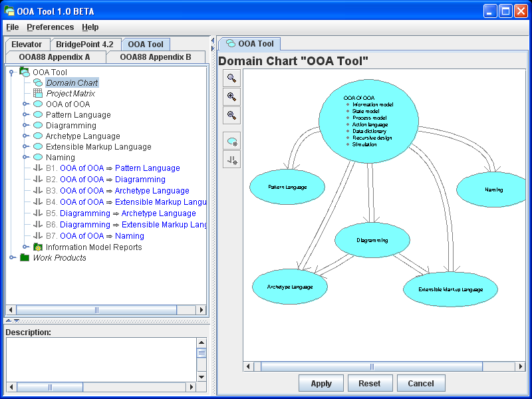This screenshot has height=399, width=532.
Task: Click the Information Model Reports folder icon
Action: (x=38, y=247)
